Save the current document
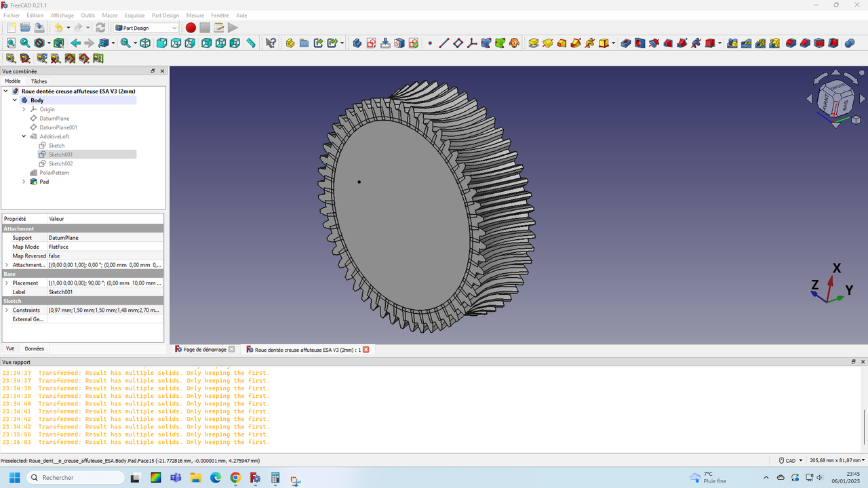 coord(39,28)
